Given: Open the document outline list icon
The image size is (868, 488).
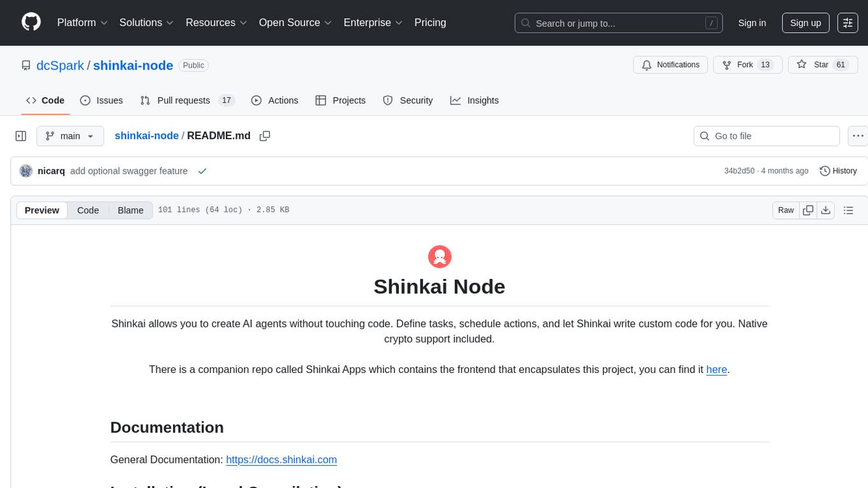Looking at the screenshot, I should click(x=848, y=210).
